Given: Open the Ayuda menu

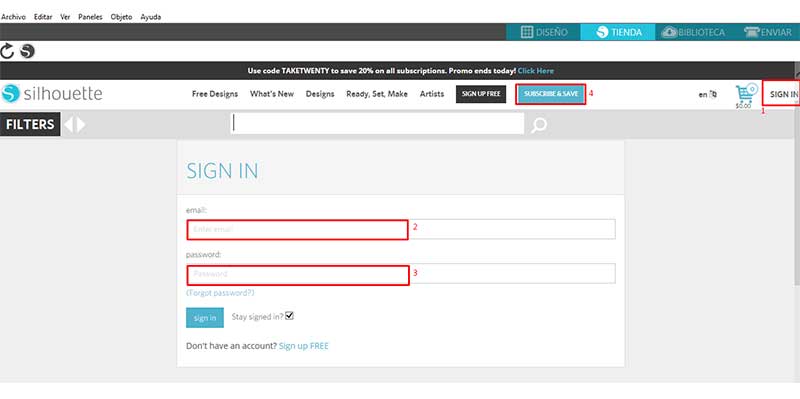Looking at the screenshot, I should click(x=151, y=17).
